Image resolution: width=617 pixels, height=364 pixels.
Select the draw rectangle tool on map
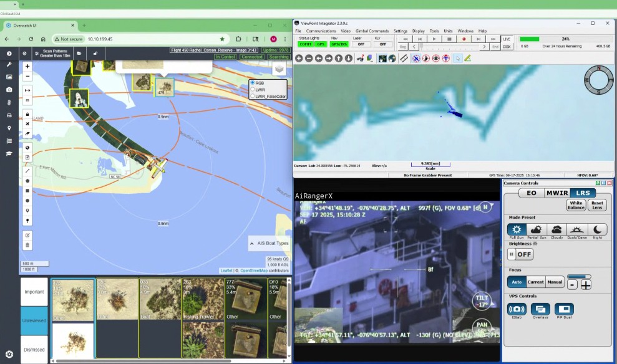(x=27, y=191)
